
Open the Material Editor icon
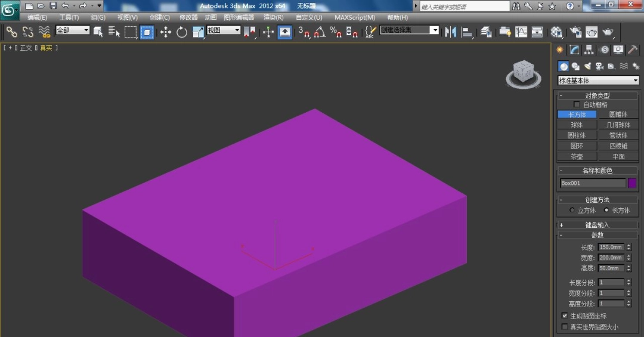point(556,32)
